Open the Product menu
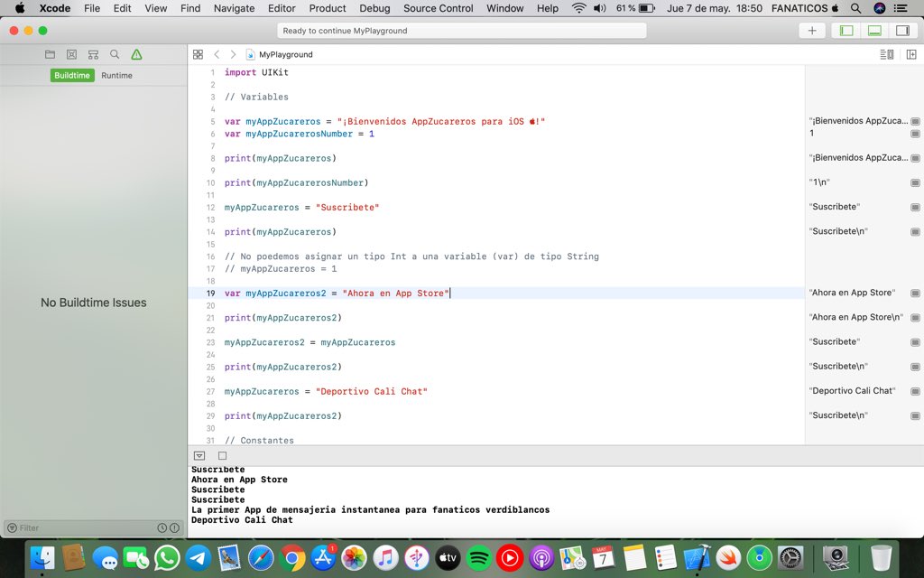 tap(327, 8)
